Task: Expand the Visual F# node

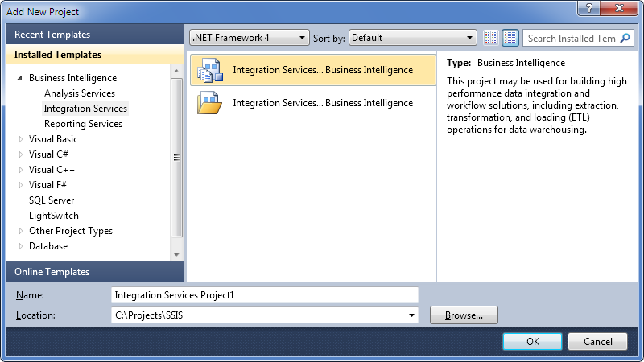Action: (x=20, y=185)
